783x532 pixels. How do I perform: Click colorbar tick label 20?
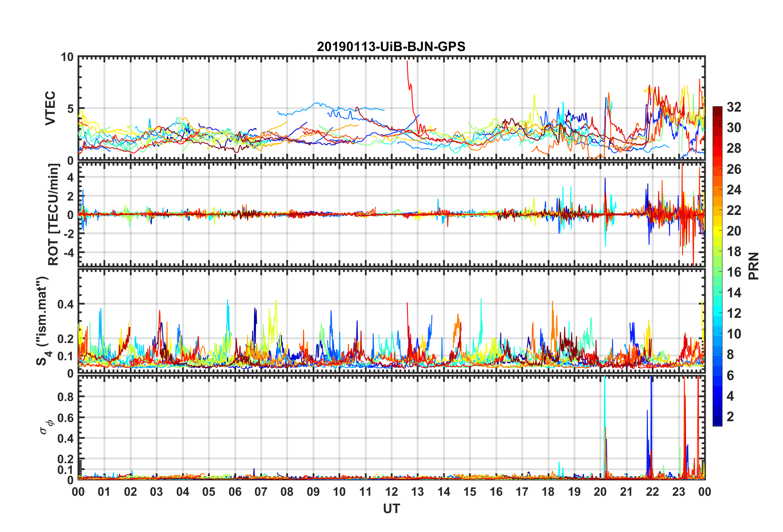734,231
